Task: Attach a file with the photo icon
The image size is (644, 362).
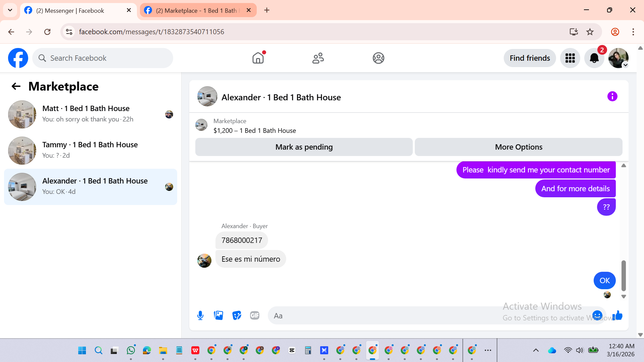Action: pos(218,315)
